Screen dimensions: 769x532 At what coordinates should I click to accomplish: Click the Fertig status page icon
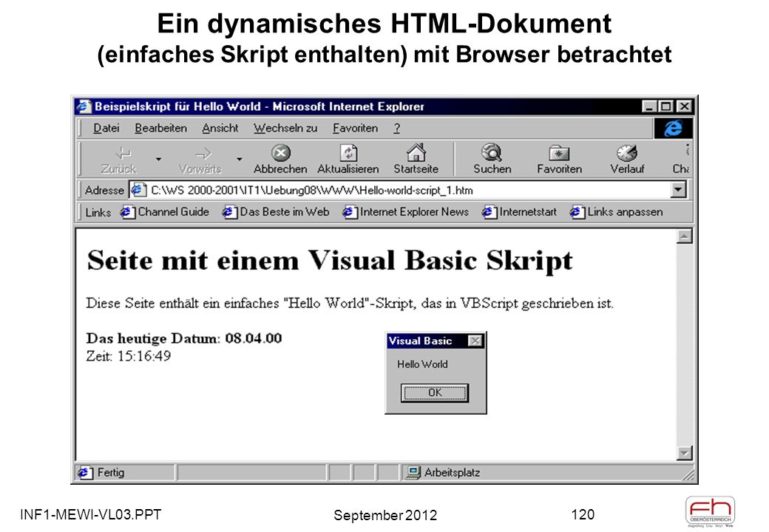[85, 473]
